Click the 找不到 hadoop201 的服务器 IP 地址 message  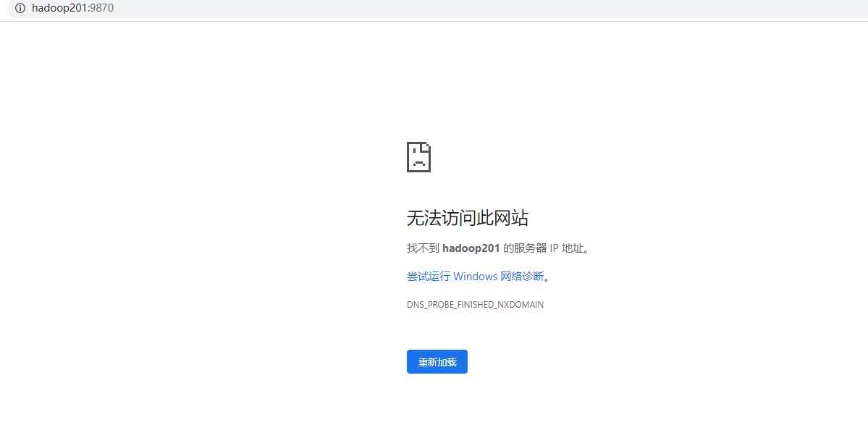click(x=499, y=248)
